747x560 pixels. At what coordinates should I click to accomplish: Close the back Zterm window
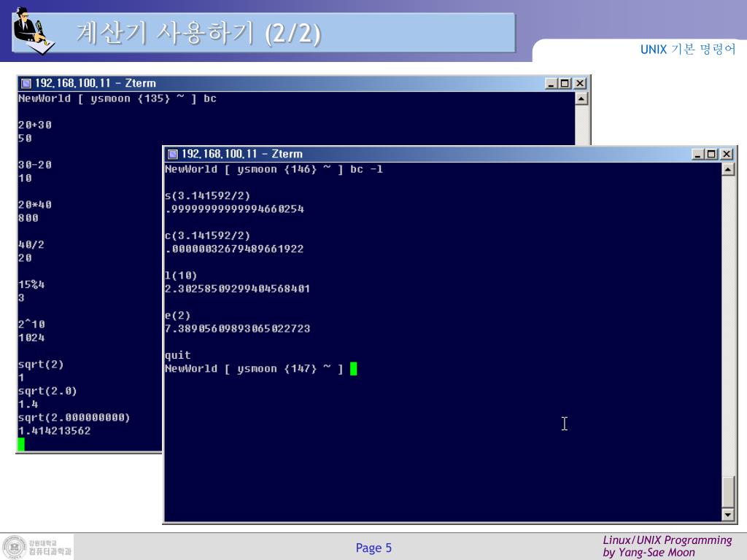click(x=579, y=83)
